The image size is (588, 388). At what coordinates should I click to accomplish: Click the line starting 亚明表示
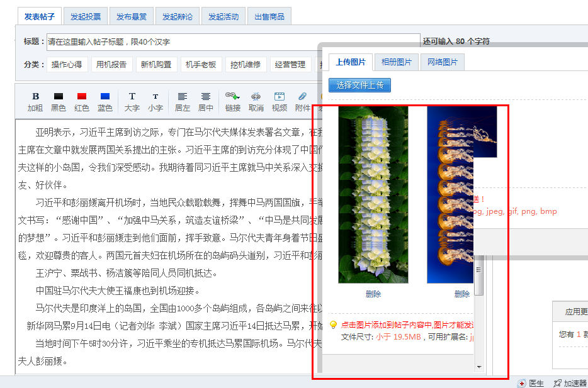pyautogui.click(x=179, y=132)
